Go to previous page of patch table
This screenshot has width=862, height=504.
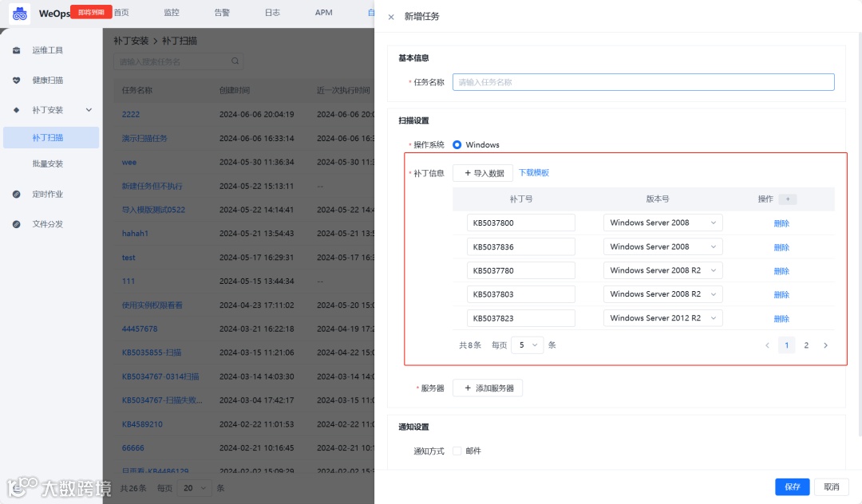pyautogui.click(x=768, y=345)
